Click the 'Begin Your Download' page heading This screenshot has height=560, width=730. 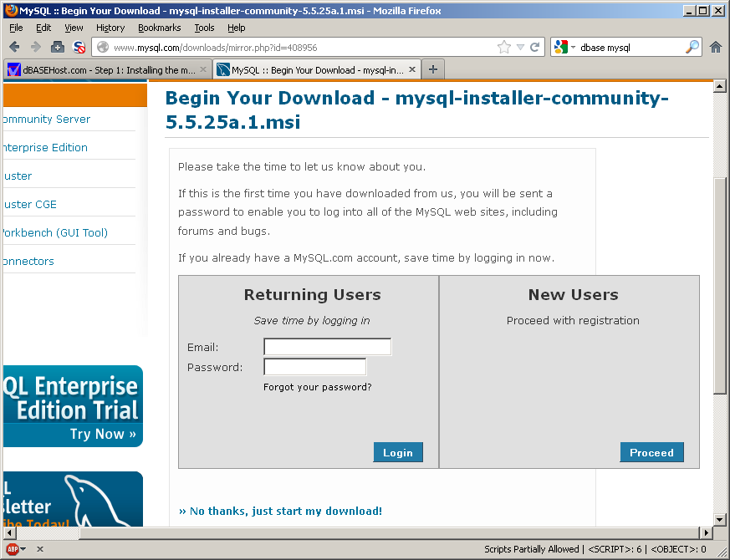[416, 109]
